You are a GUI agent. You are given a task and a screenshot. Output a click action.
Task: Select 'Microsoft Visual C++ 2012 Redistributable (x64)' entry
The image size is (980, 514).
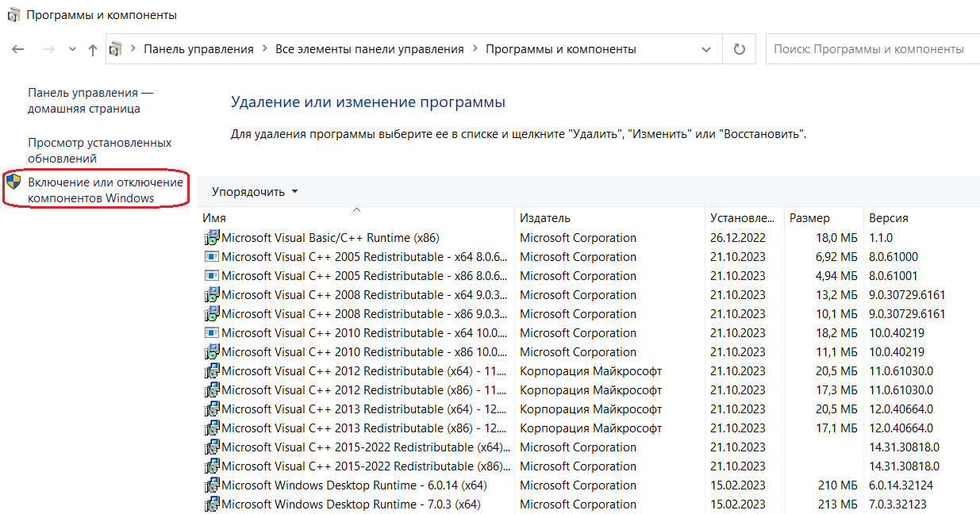(364, 371)
